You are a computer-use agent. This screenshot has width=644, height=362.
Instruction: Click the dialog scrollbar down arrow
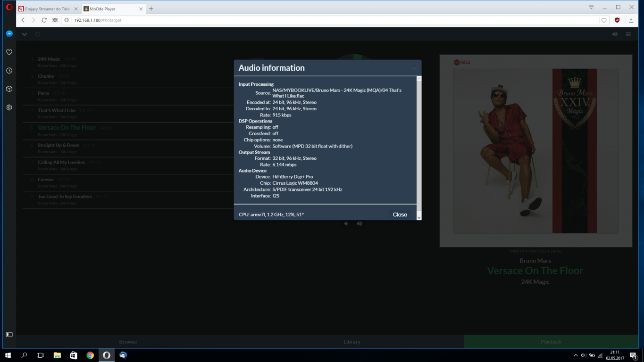419,217
